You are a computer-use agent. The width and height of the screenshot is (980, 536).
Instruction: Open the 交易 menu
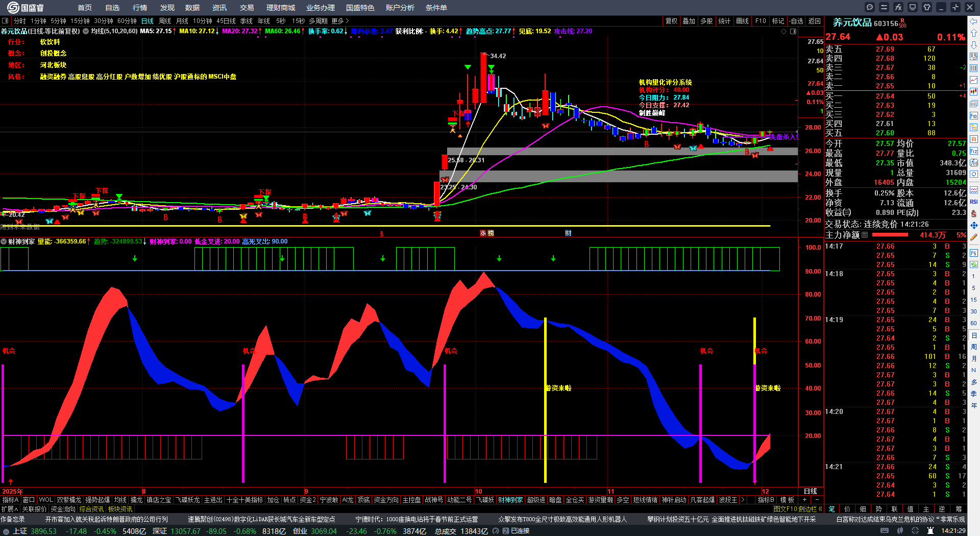[x=247, y=8]
